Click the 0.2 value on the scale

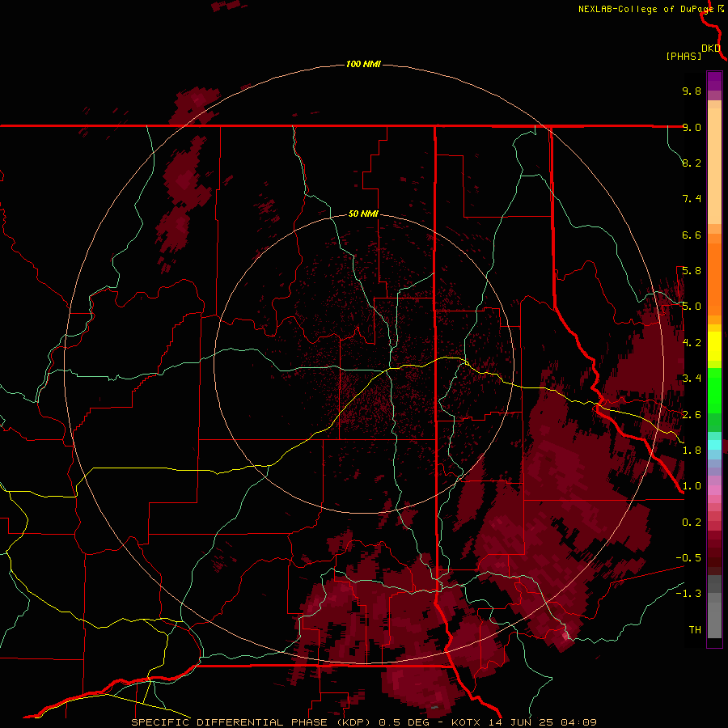(x=692, y=523)
